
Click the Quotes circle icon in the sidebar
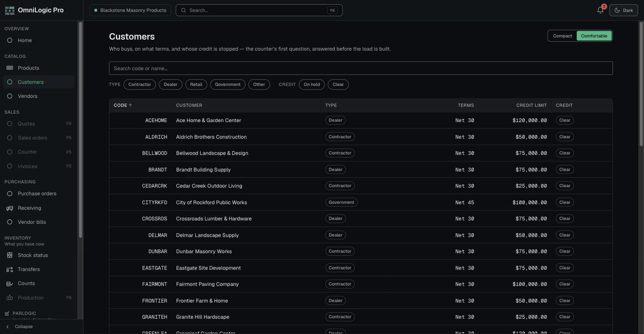10,124
